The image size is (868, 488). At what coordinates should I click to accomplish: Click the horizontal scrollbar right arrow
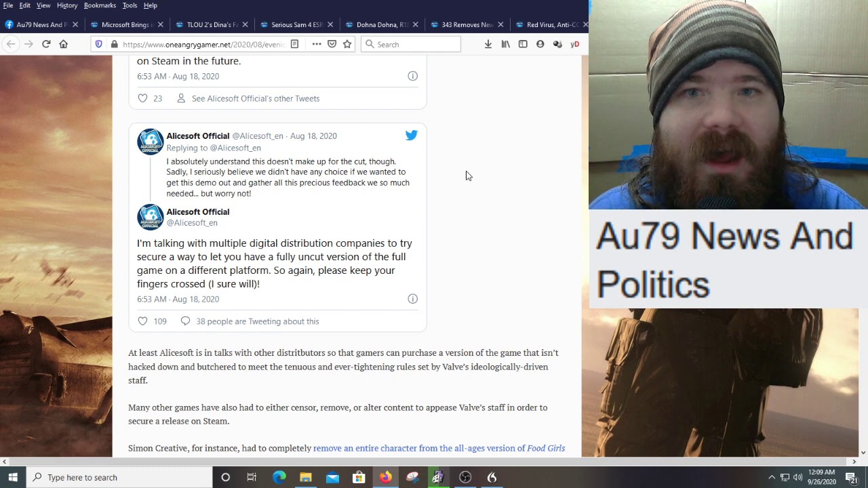point(854,462)
